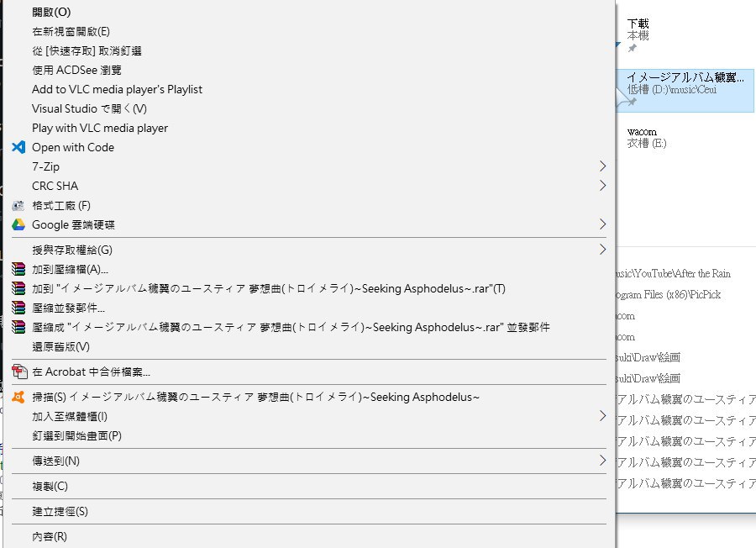Open recent entry ending Files (x86)\PicPick
Image resolution: width=756 pixels, height=548 pixels.
pos(669,295)
